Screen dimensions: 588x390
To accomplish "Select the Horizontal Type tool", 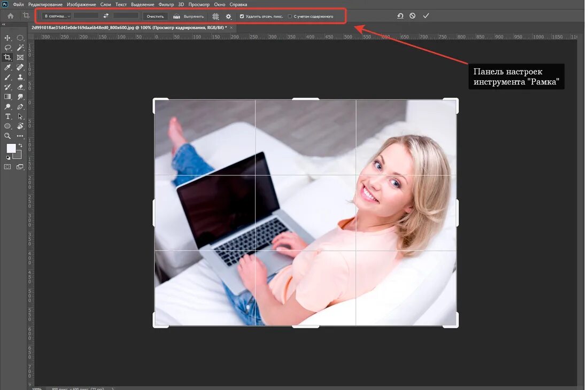I will pyautogui.click(x=7, y=116).
